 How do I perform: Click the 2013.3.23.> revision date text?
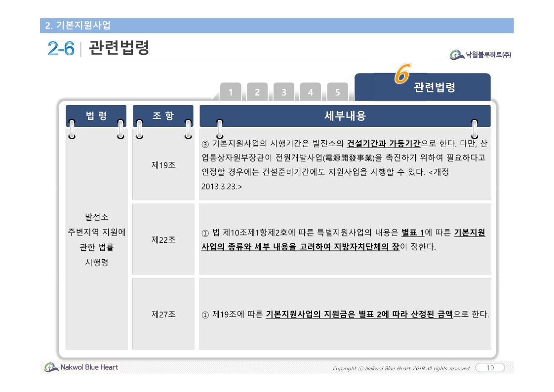222,187
